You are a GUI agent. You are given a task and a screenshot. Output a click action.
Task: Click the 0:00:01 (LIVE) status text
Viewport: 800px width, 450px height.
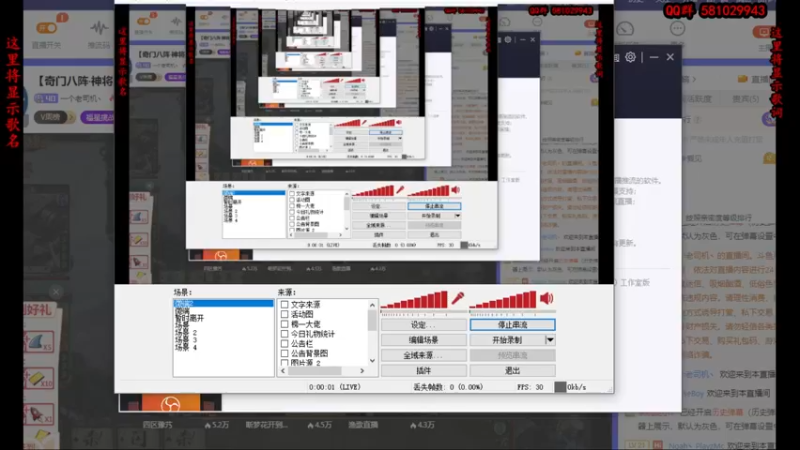click(x=335, y=387)
